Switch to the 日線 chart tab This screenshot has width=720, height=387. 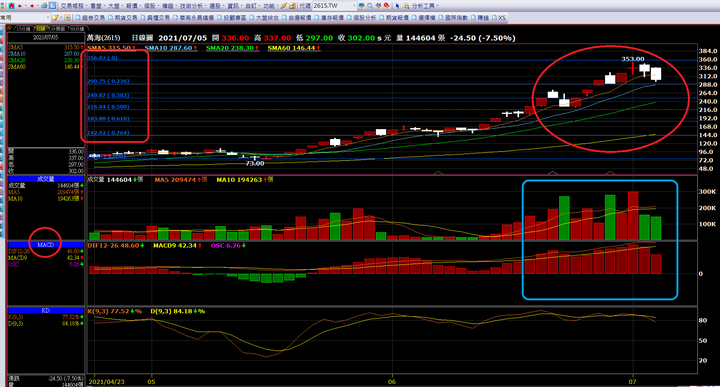[x=41, y=29]
